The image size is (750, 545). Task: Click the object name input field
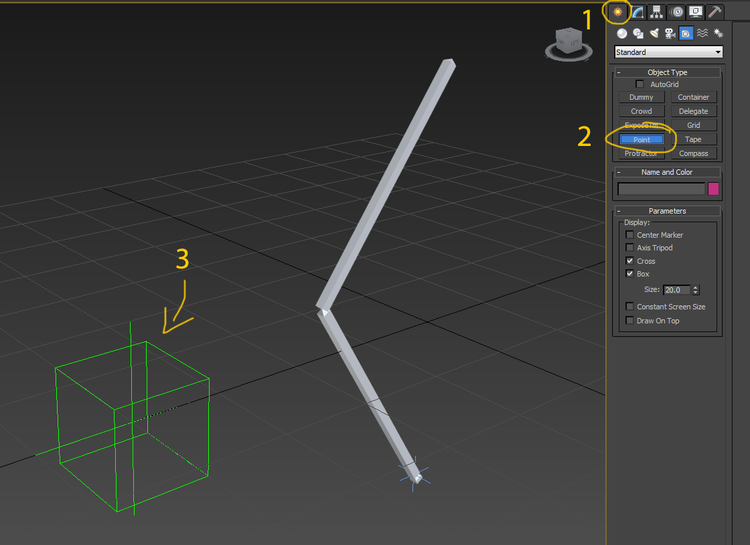662,189
